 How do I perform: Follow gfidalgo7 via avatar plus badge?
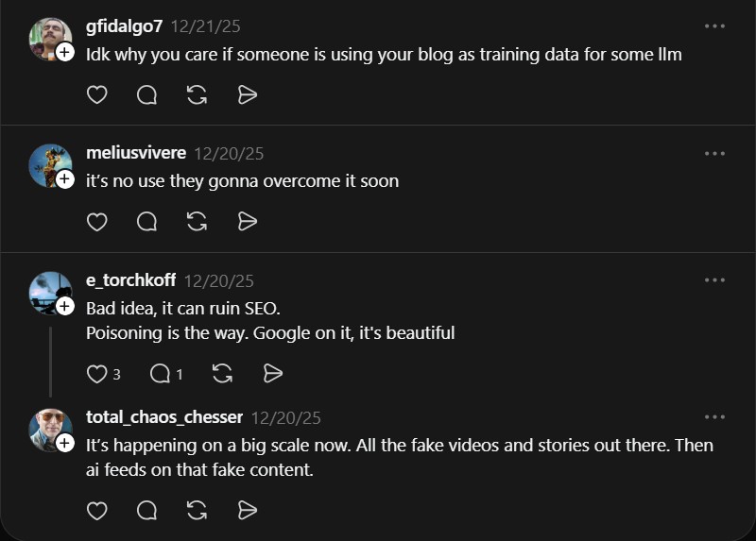65,53
